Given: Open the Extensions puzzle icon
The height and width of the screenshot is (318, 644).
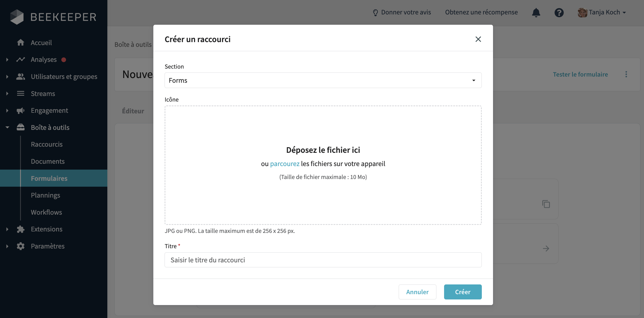Looking at the screenshot, I should tap(21, 229).
